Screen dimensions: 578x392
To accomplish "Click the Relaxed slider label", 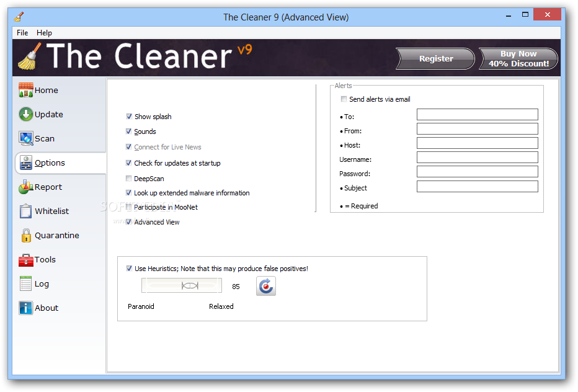I will click(221, 306).
